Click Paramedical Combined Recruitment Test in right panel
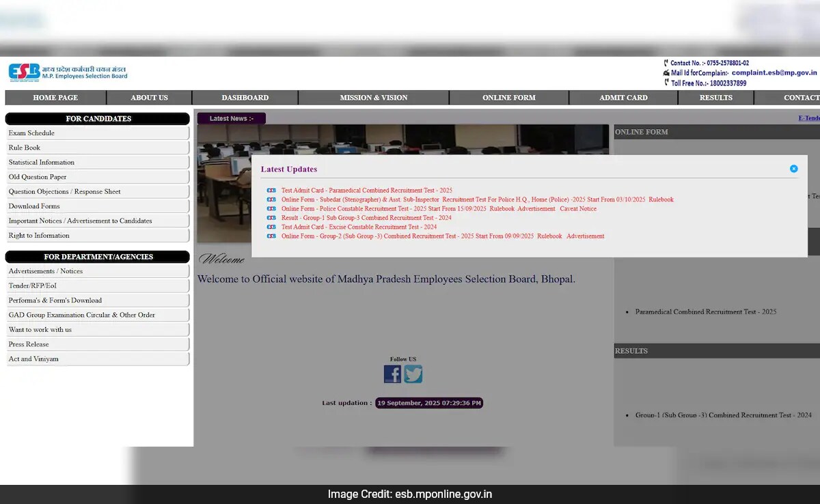Viewport: 820px width, 504px height. (706, 312)
